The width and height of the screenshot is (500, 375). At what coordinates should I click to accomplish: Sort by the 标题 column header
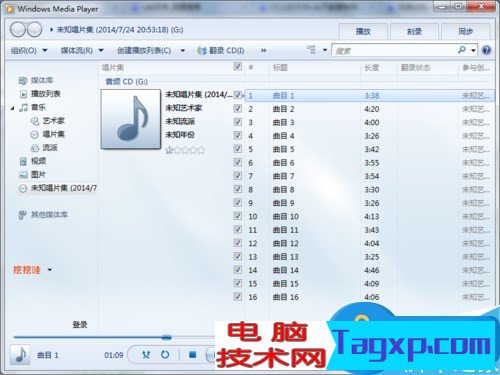coord(280,68)
